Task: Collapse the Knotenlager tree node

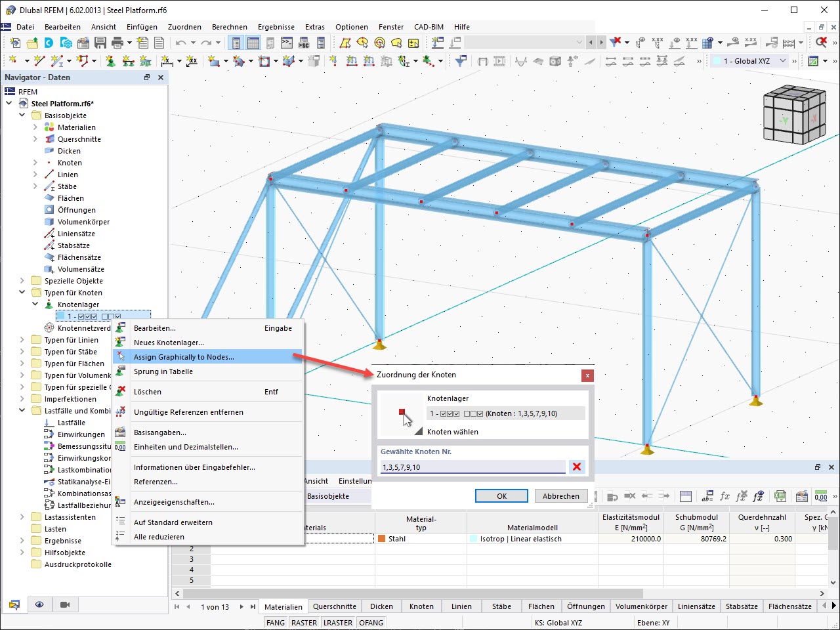Action: [x=35, y=304]
